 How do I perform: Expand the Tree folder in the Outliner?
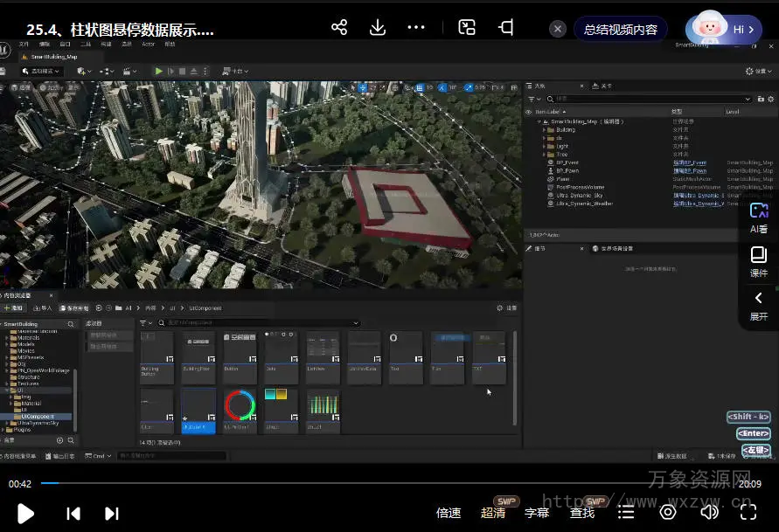click(544, 154)
